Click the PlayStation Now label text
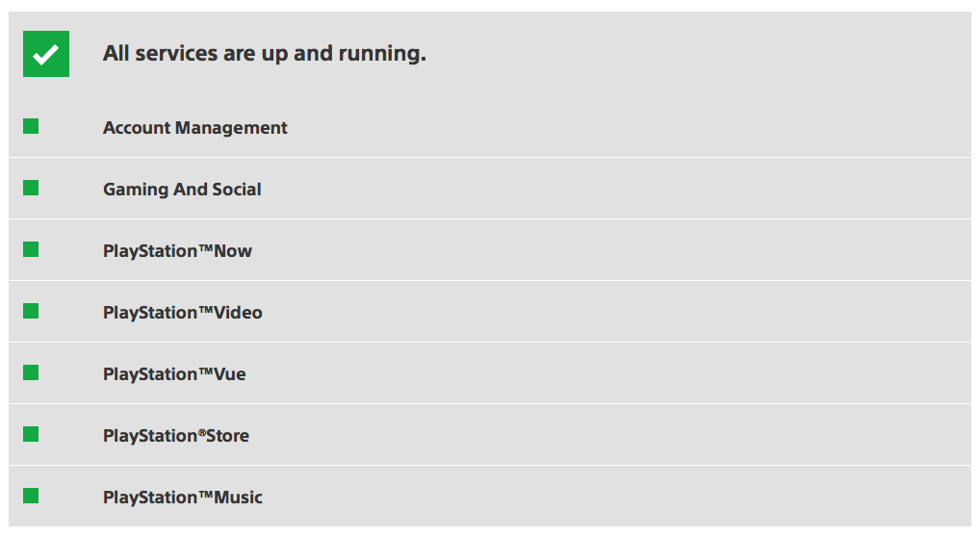 point(177,250)
